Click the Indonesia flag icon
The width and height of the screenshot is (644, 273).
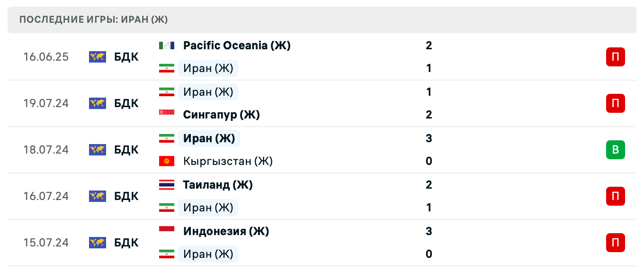coord(167,231)
